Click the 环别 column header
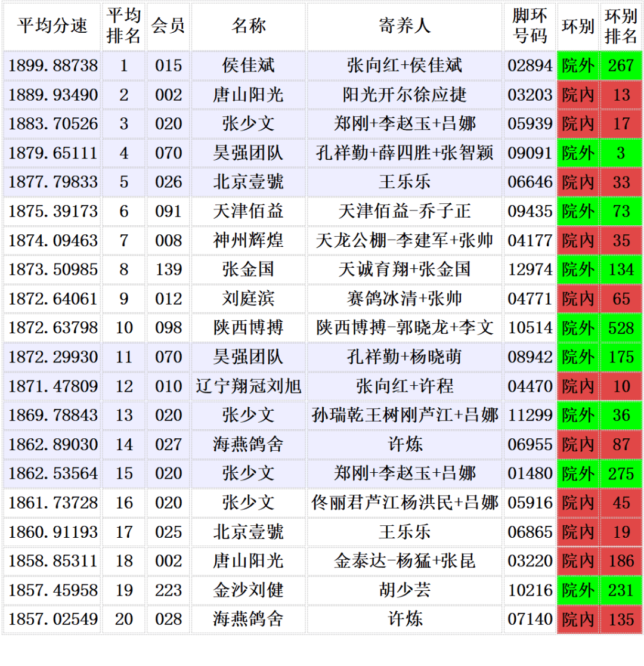Screen dimensions: 644x666 (x=578, y=26)
